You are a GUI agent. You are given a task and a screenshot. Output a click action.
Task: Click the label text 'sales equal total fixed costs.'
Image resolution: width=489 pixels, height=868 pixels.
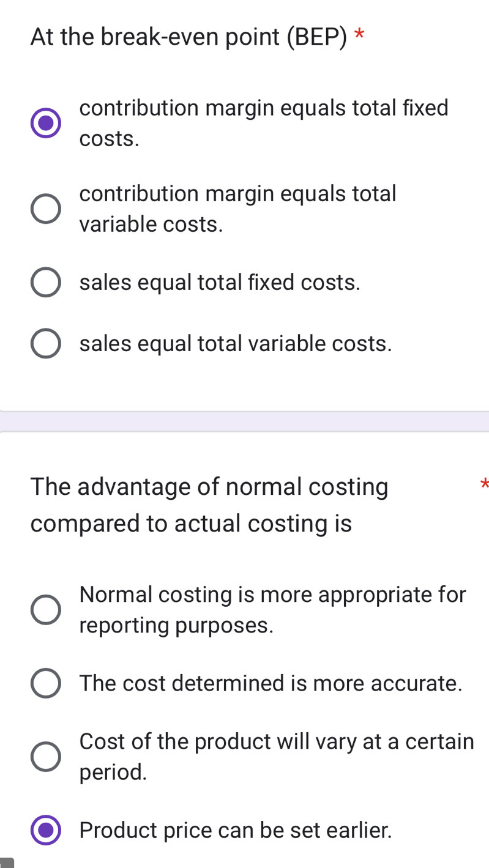pyautogui.click(x=220, y=283)
